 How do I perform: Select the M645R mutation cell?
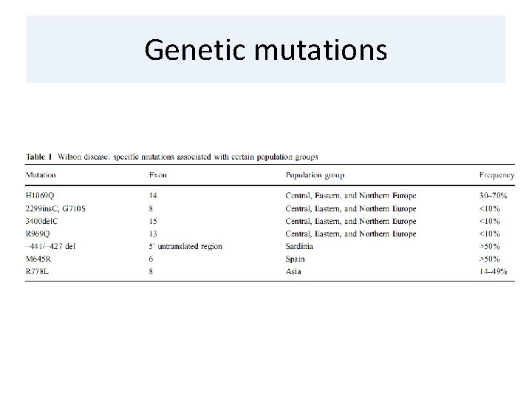(x=38, y=259)
